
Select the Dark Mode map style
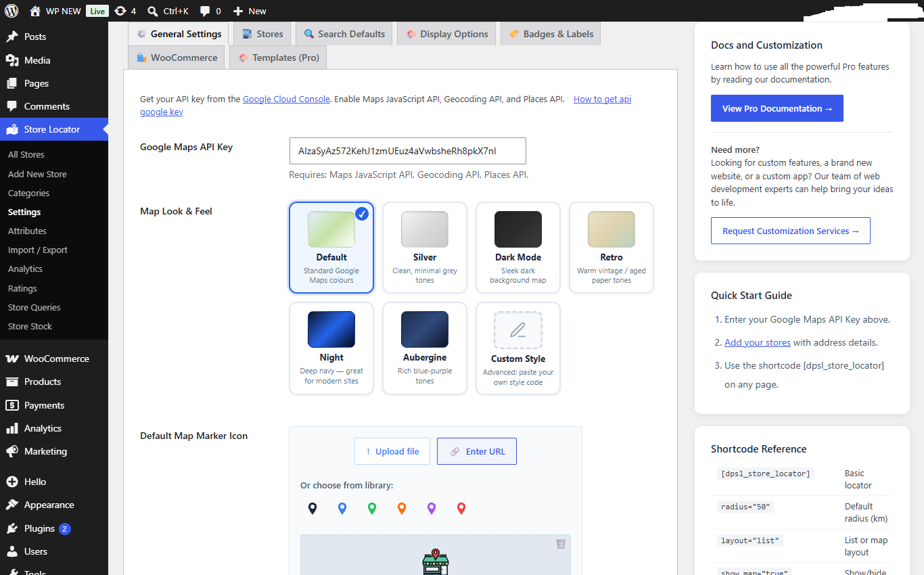click(518, 248)
